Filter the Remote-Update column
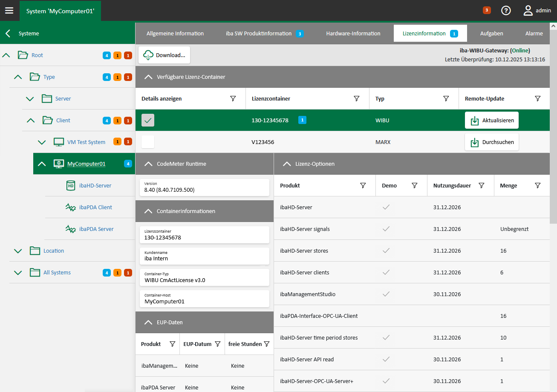 [x=538, y=98]
